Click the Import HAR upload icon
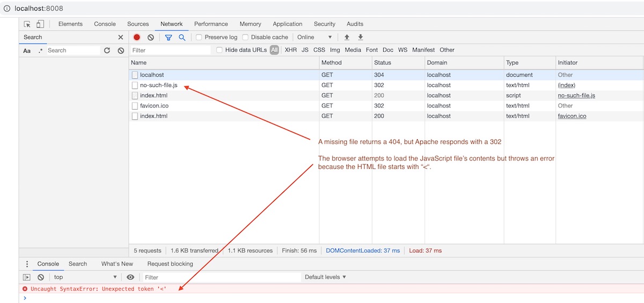The image size is (644, 303). [x=347, y=37]
